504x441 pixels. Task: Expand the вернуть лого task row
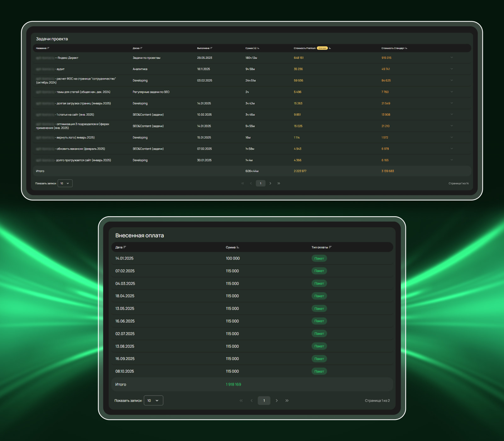[451, 137]
